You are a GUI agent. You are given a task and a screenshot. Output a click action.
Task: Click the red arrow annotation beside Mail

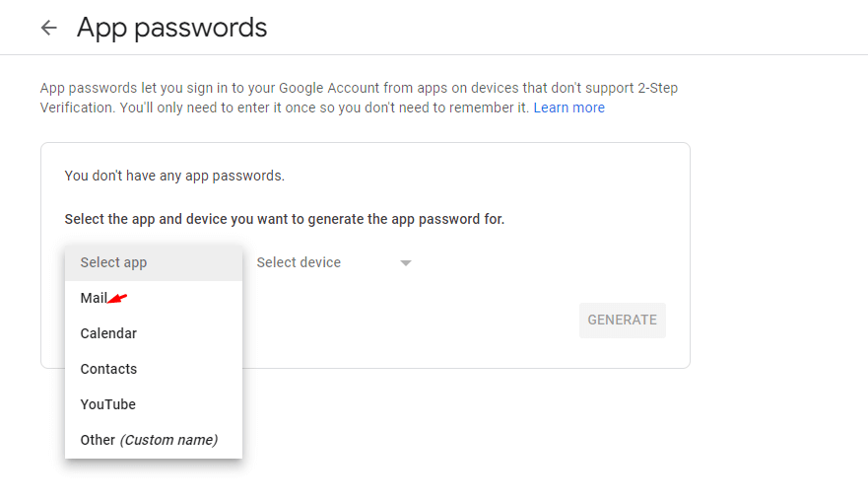click(118, 298)
